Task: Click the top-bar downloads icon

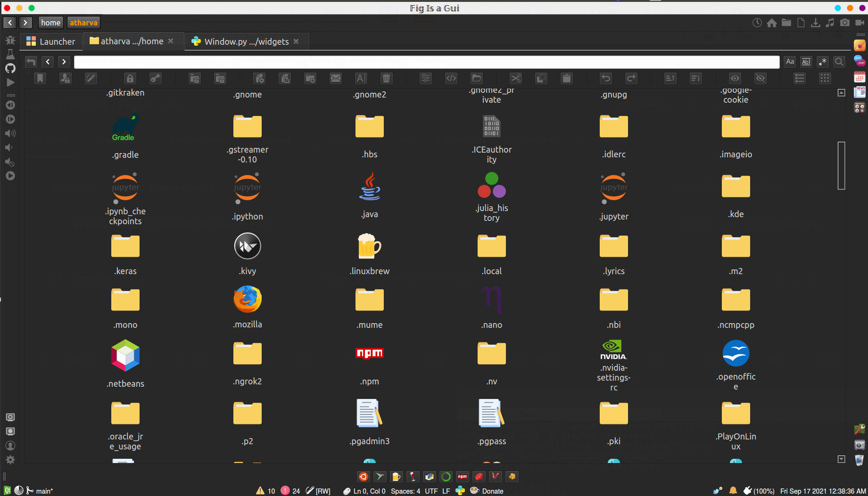Action: (816, 23)
